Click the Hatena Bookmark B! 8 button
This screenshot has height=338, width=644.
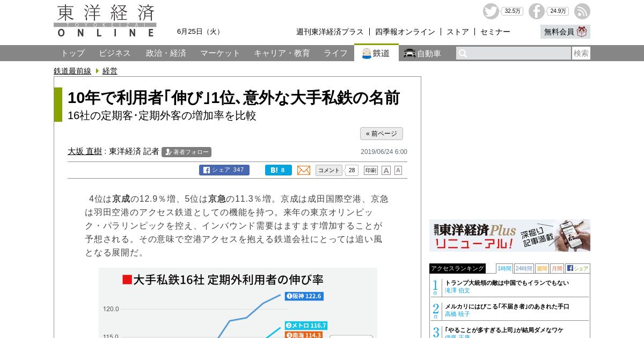click(279, 170)
